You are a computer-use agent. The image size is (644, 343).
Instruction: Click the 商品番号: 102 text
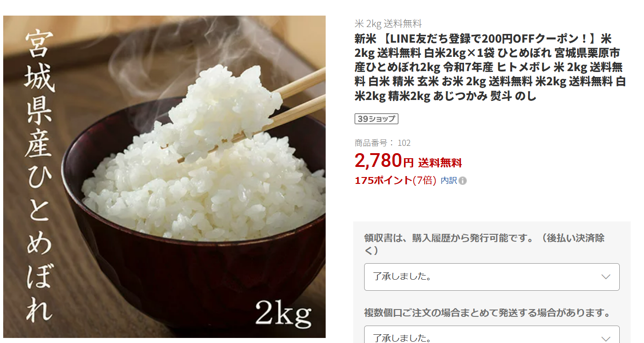(382, 143)
